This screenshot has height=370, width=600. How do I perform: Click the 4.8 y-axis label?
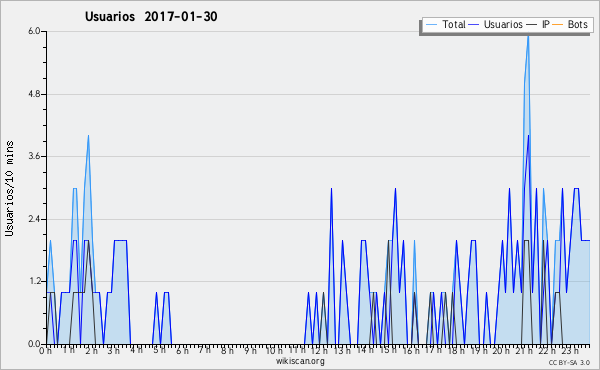(34, 94)
